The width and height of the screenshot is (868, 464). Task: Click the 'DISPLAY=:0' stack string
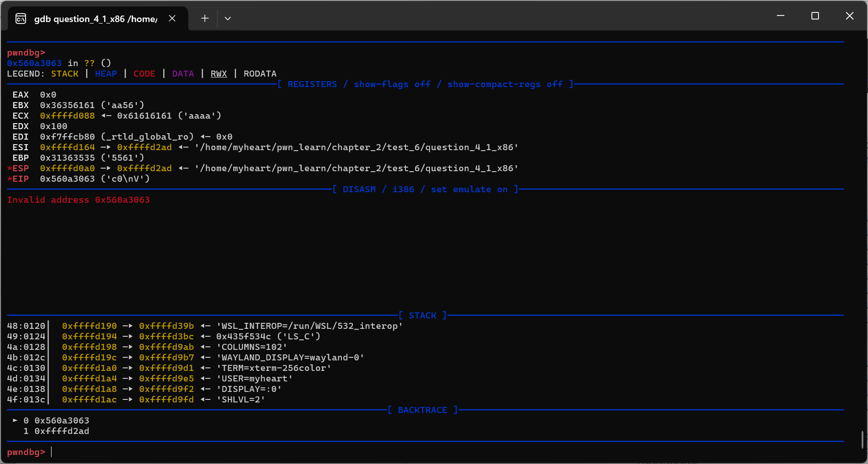pos(249,389)
